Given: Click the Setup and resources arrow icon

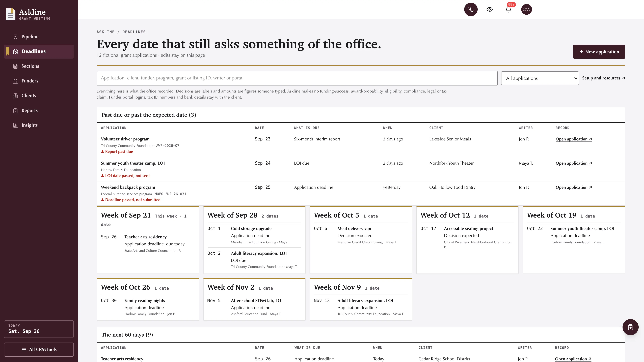Looking at the screenshot, I should (624, 78).
